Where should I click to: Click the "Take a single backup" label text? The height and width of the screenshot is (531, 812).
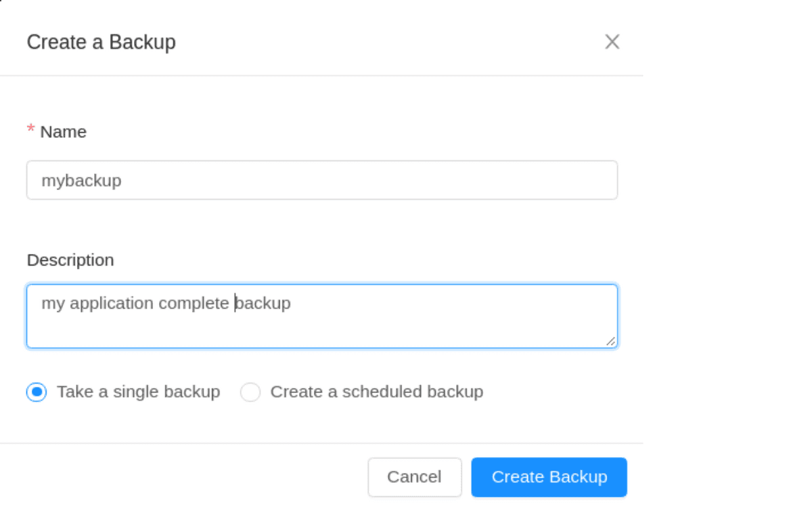pyautogui.click(x=139, y=392)
